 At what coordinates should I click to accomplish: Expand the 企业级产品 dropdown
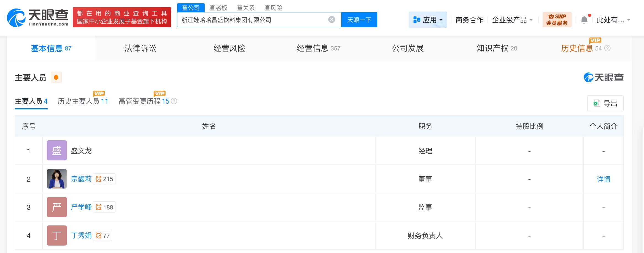point(512,20)
